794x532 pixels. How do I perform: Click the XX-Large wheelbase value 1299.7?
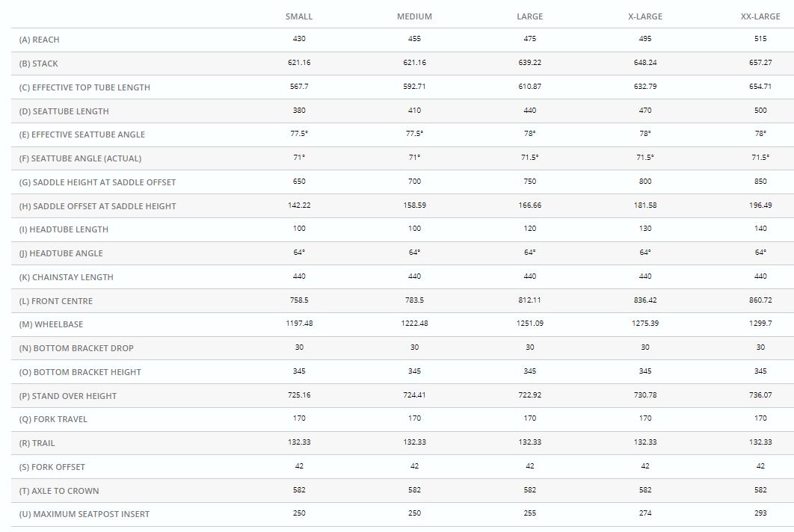760,324
